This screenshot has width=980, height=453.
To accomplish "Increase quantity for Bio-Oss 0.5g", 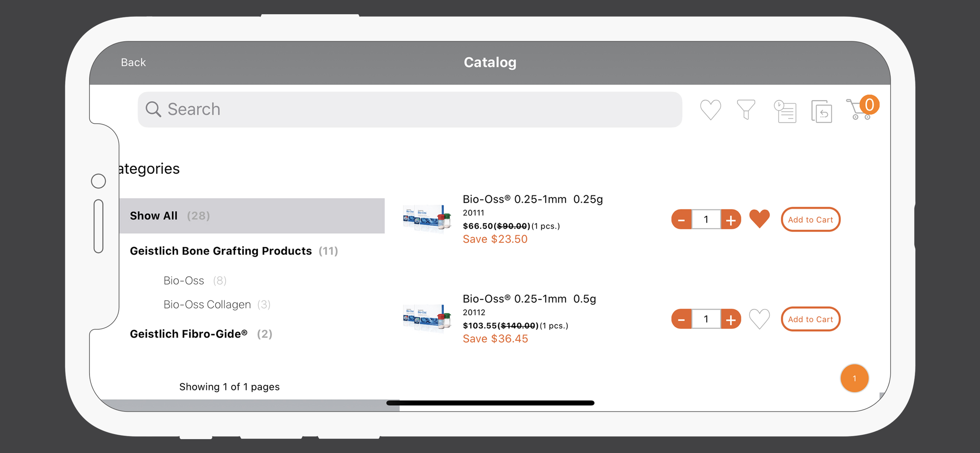I will 731,319.
